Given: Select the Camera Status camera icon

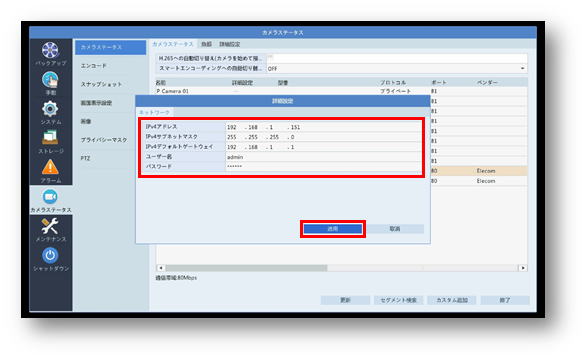Looking at the screenshot, I should point(50,197).
